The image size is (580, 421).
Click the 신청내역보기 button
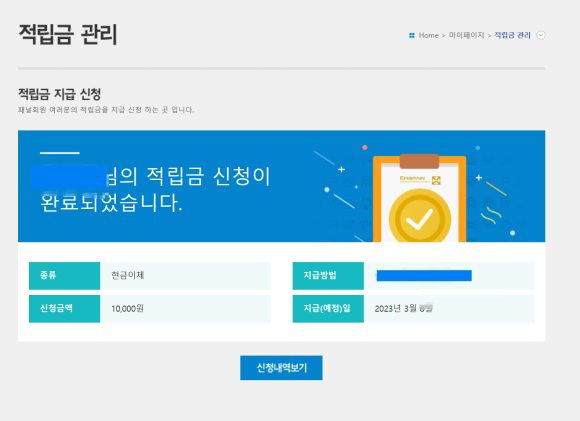click(x=281, y=368)
